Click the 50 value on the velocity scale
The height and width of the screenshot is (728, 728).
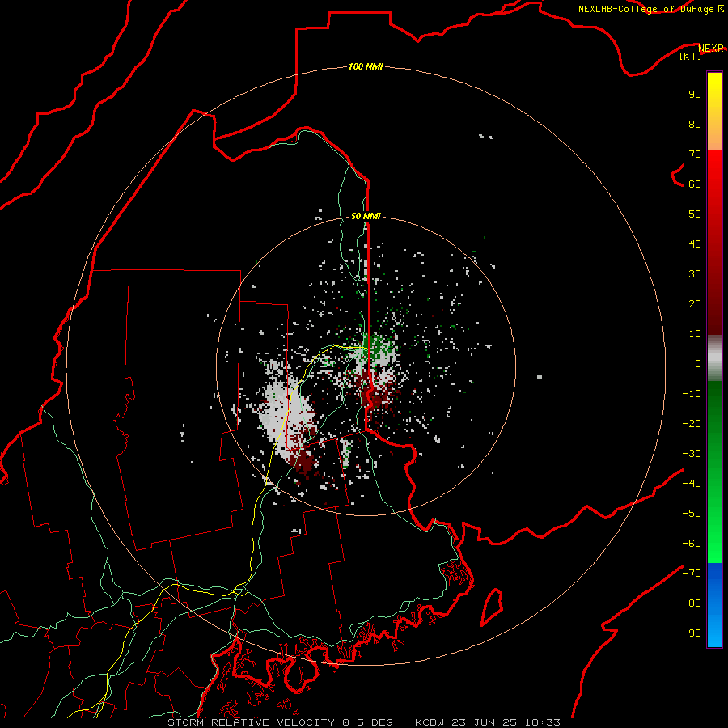(695, 214)
